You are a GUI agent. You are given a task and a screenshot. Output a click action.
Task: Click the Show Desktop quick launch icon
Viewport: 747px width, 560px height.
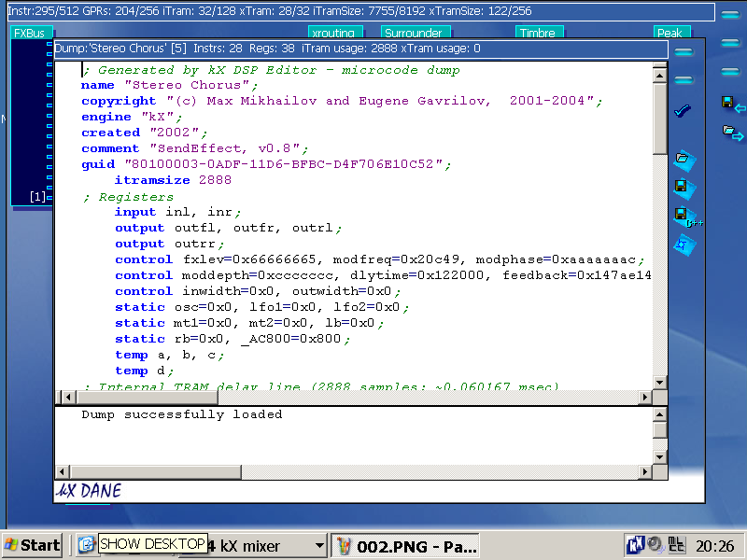[x=87, y=544]
